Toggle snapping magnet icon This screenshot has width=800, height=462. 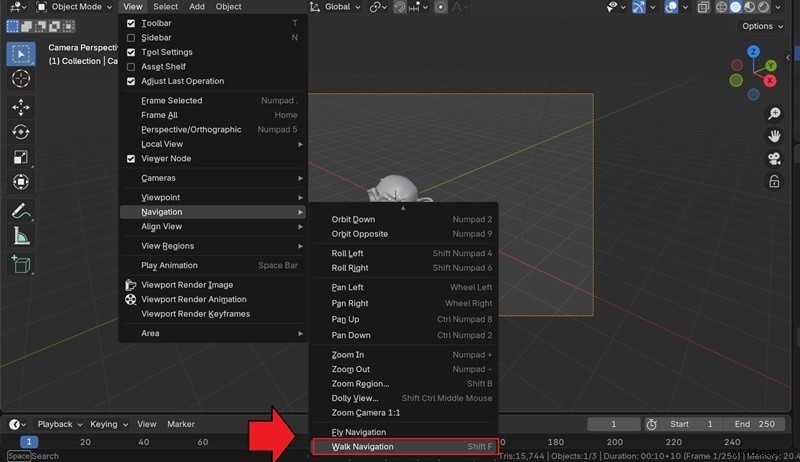click(x=400, y=7)
